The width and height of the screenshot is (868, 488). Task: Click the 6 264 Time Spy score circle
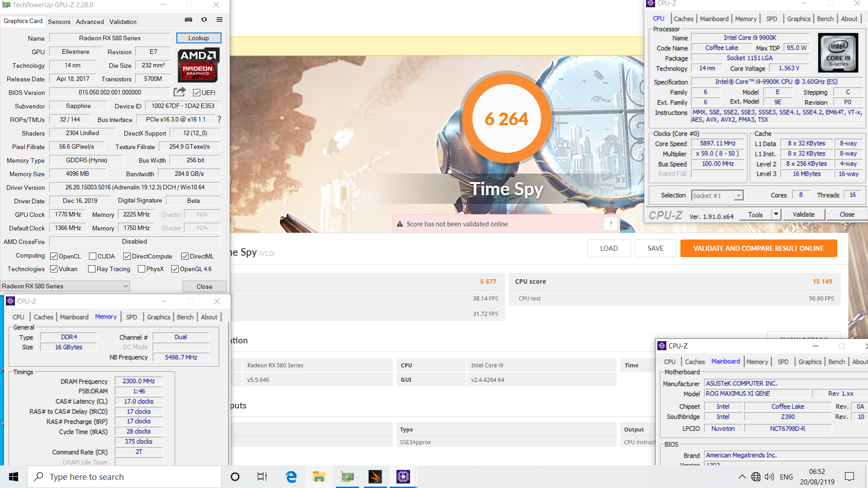506,119
